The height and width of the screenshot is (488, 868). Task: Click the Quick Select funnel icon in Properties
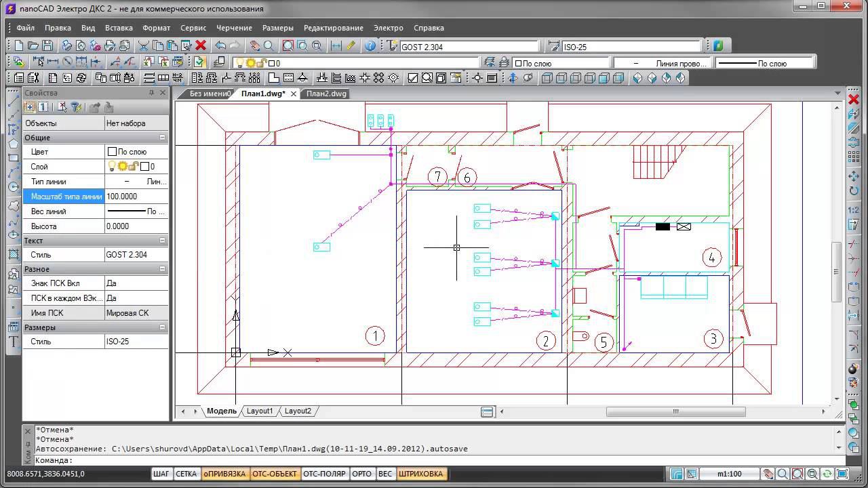77,107
